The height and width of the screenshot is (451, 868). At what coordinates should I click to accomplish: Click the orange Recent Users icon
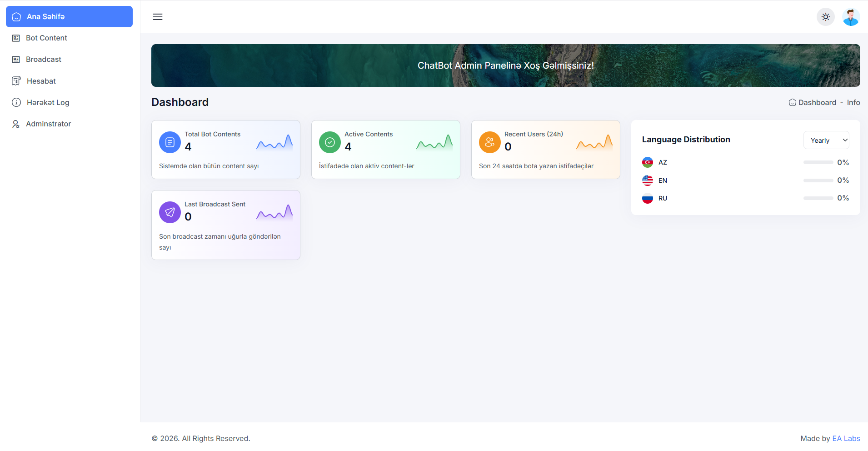[x=490, y=142]
